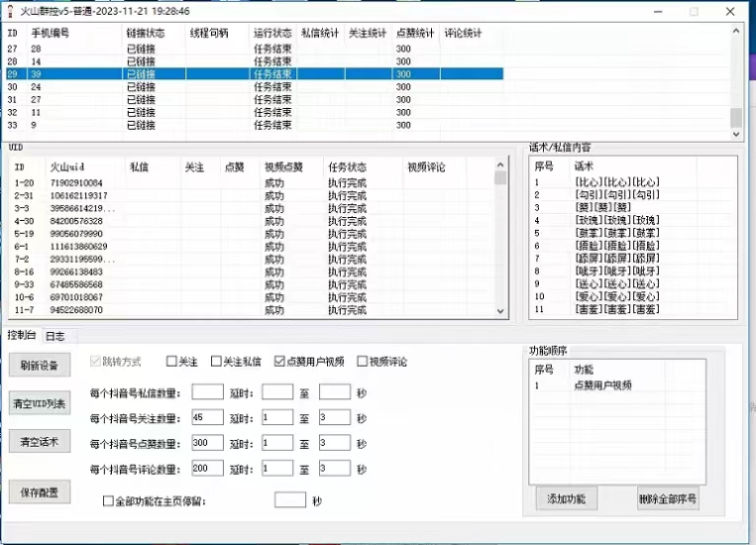Image resolution: width=756 pixels, height=545 pixels.
Task: Select the 点赞用户视频 row in 功能顺序 list
Action: pos(602,385)
